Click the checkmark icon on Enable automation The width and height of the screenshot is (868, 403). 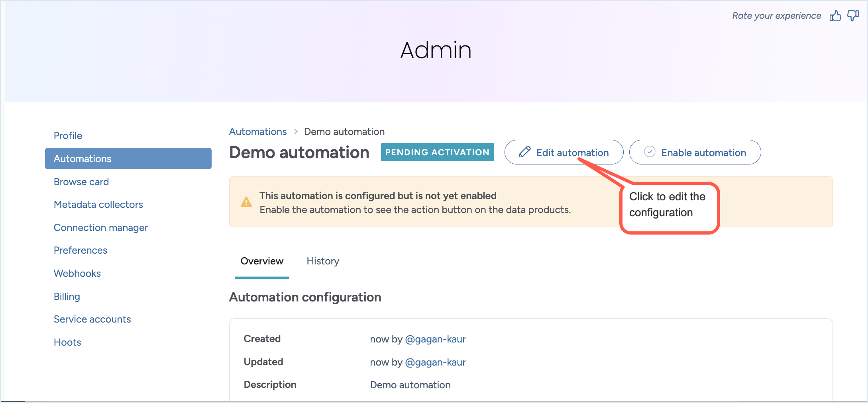650,152
